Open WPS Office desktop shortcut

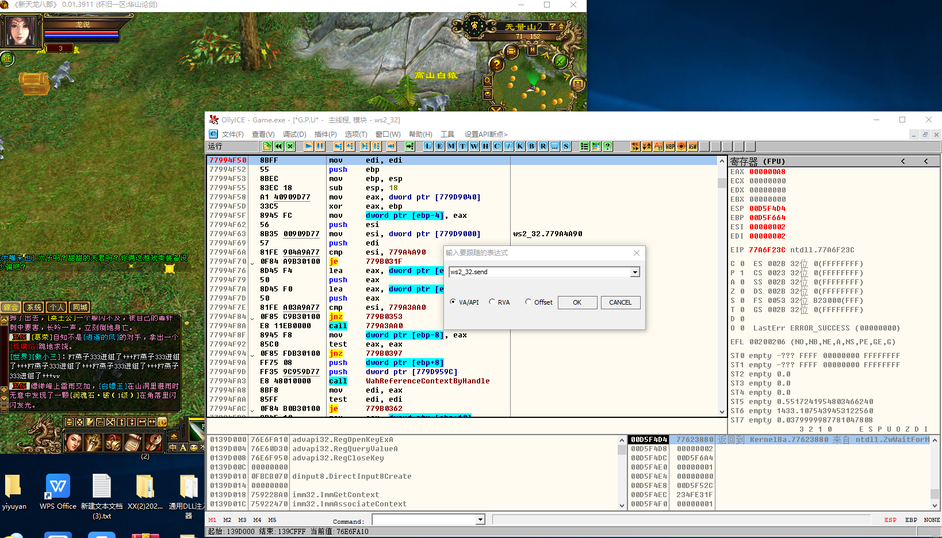coord(58,492)
